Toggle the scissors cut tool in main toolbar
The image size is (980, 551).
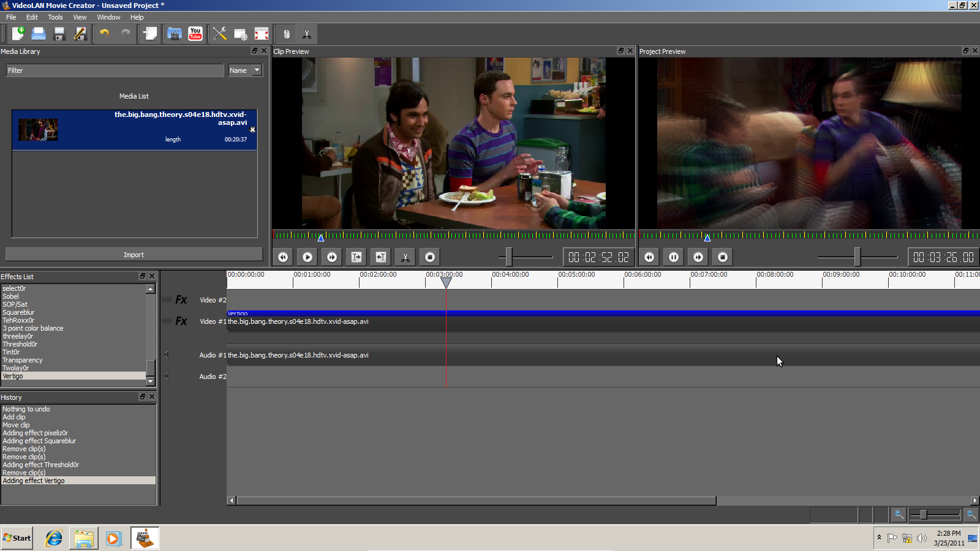point(307,34)
